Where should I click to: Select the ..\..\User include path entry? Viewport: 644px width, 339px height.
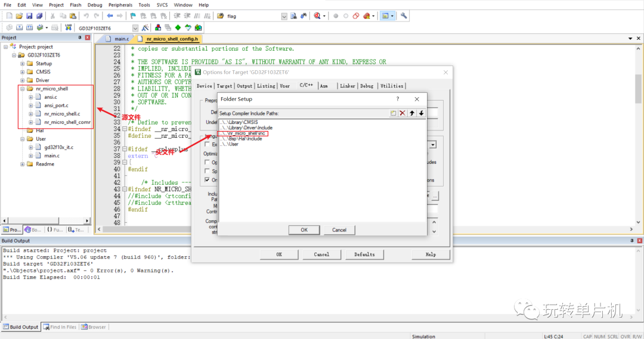coord(230,144)
